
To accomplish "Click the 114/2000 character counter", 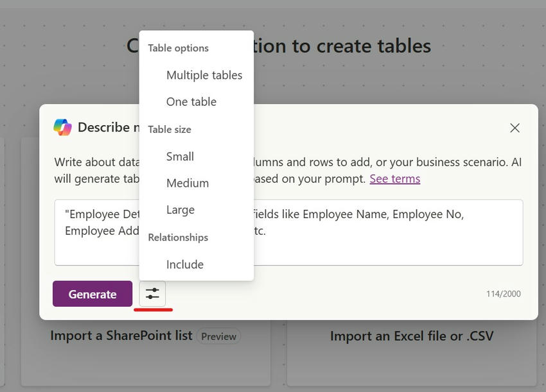I will point(503,294).
